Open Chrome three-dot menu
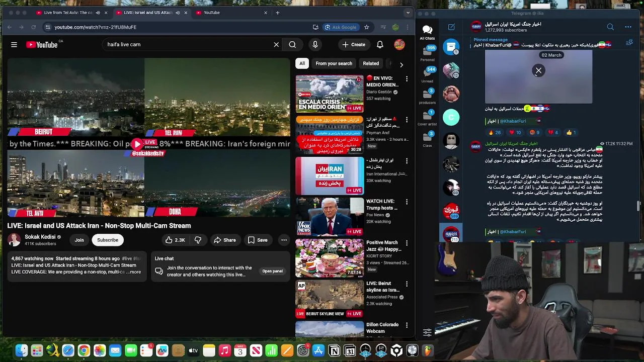 409,27
